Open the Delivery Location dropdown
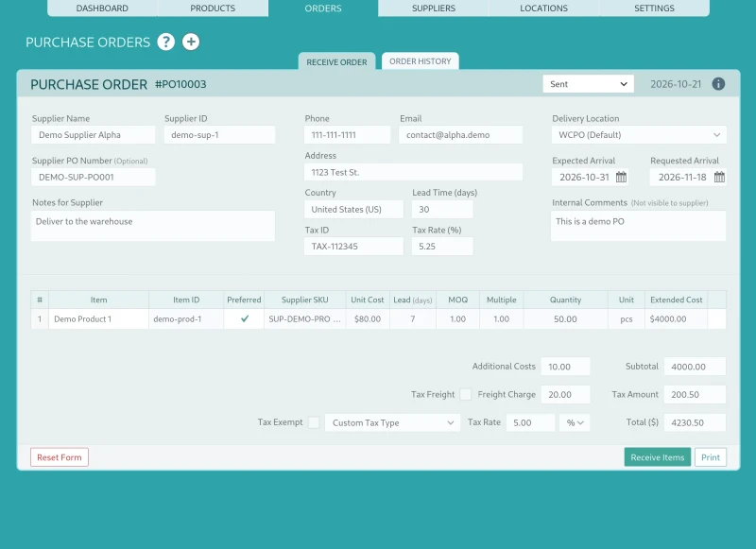 click(x=639, y=135)
